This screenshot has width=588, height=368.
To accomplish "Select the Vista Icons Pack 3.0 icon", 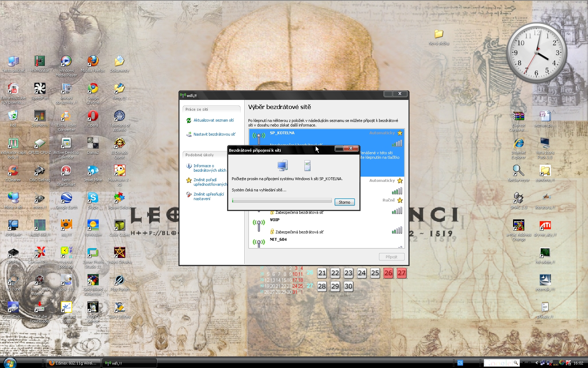I will click(545, 148).
